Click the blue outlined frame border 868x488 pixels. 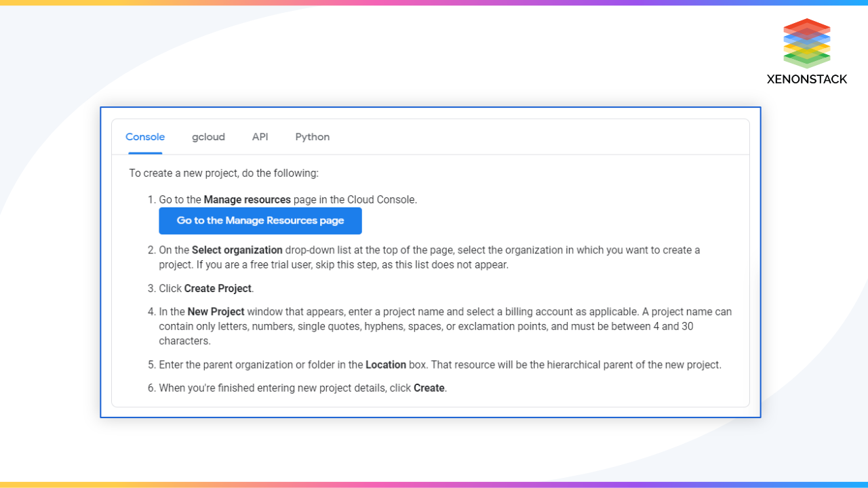(x=431, y=108)
